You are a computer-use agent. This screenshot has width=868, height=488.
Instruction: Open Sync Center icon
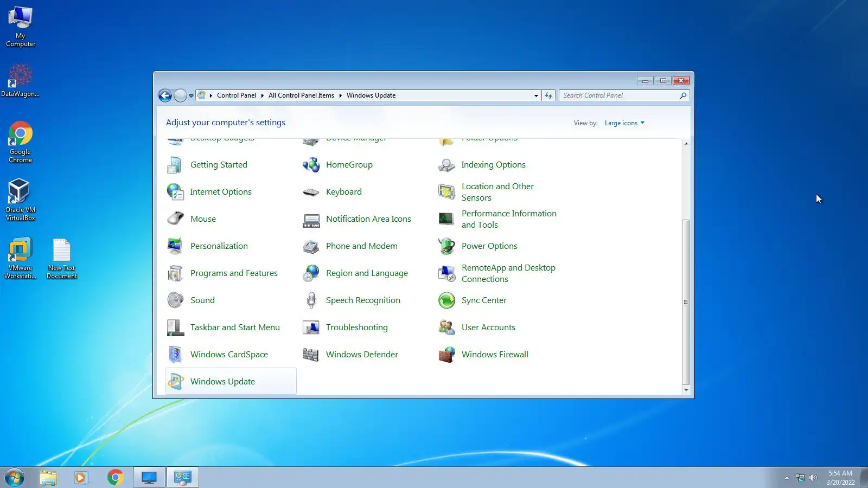coord(446,300)
